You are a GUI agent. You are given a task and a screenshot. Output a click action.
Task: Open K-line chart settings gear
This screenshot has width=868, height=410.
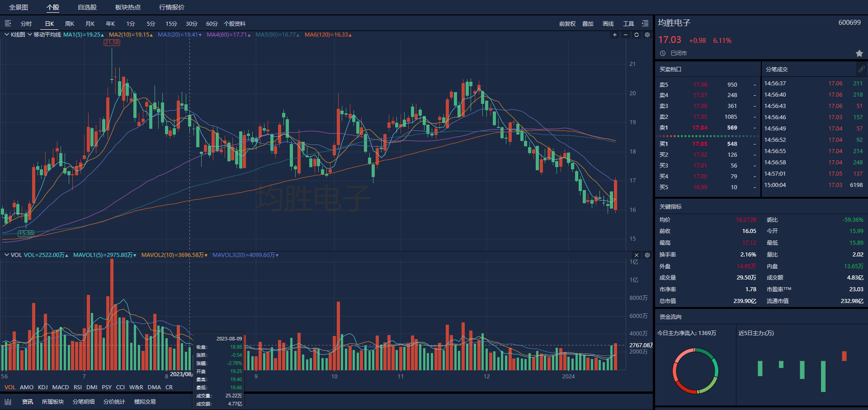pos(647,35)
